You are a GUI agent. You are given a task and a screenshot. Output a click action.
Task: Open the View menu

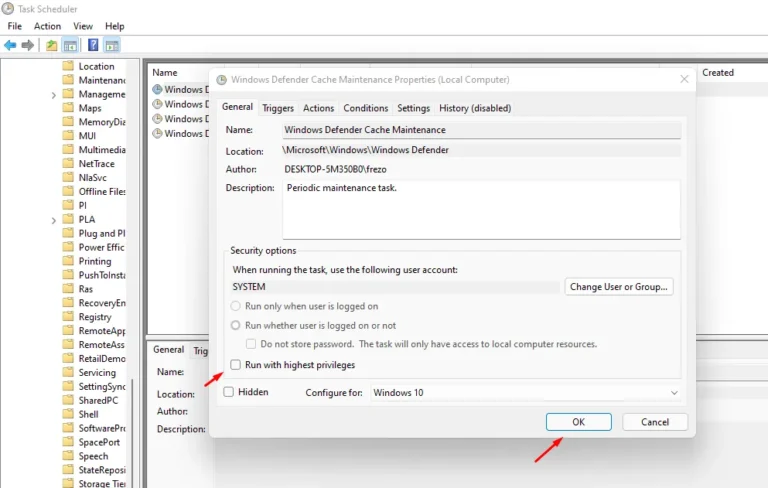(83, 26)
